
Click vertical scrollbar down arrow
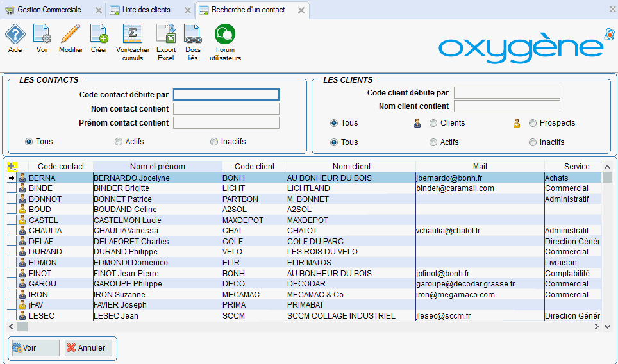pos(607,327)
